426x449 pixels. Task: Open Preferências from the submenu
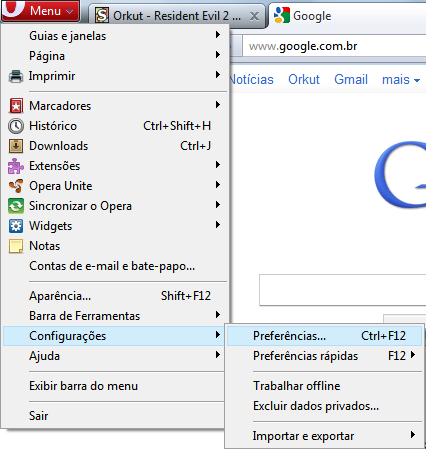(x=324, y=336)
